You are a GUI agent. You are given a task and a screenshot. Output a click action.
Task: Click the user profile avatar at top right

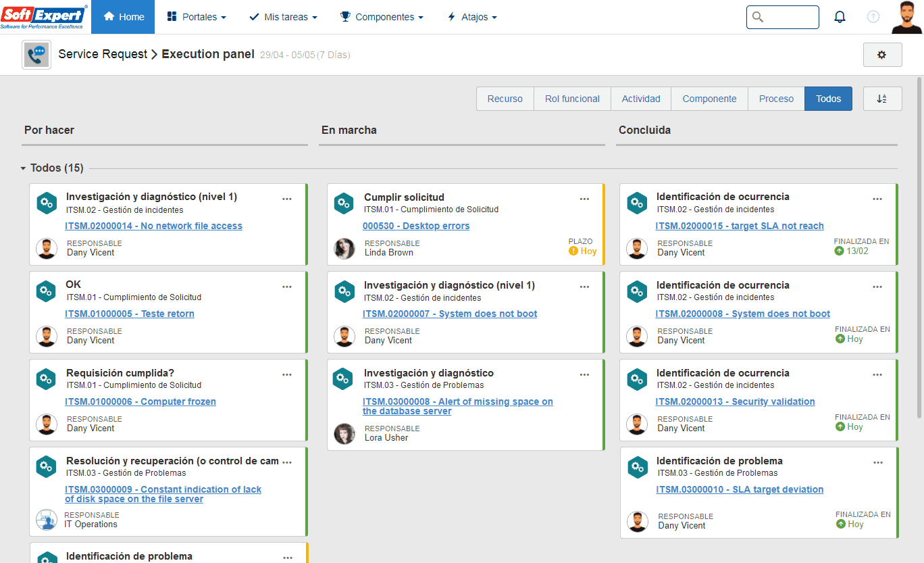pos(906,17)
